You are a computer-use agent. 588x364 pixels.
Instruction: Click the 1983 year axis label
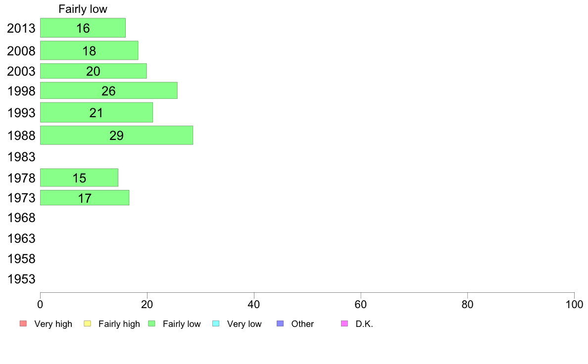(21, 157)
